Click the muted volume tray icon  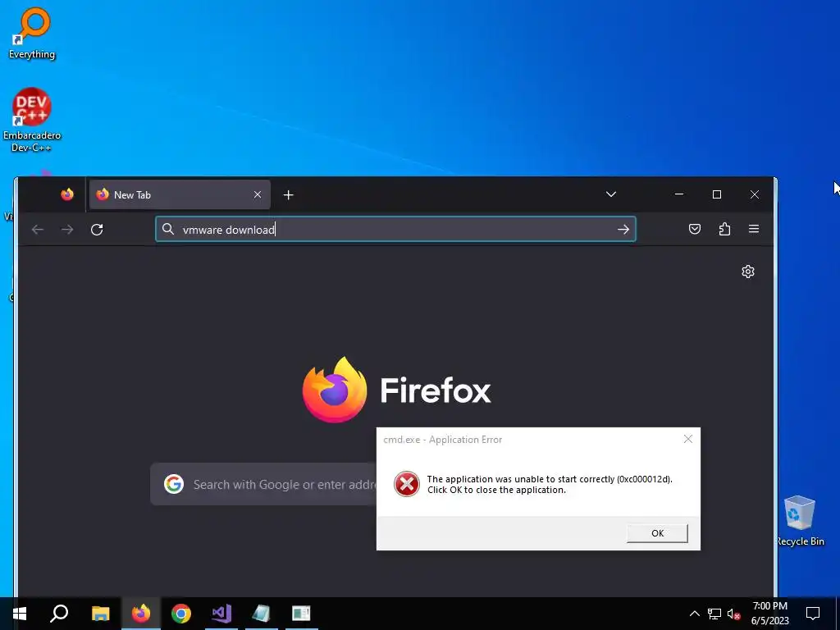tap(733, 614)
